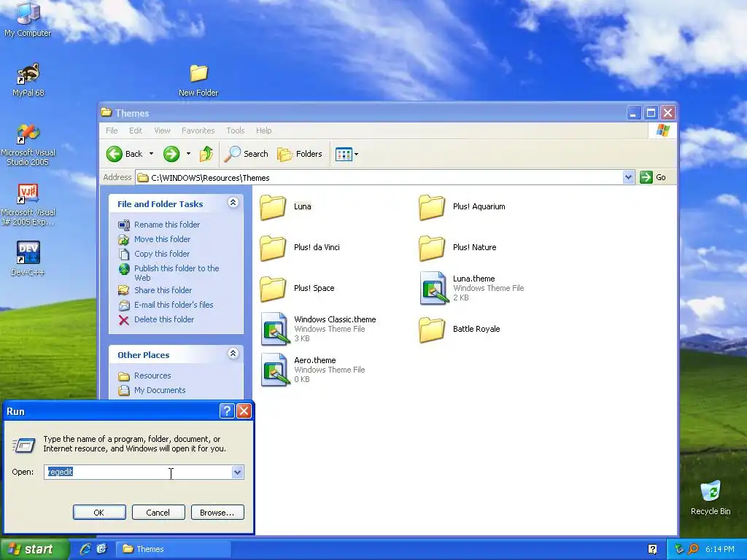The width and height of the screenshot is (747, 560).
Task: Open the Tools menu
Action: (236, 131)
